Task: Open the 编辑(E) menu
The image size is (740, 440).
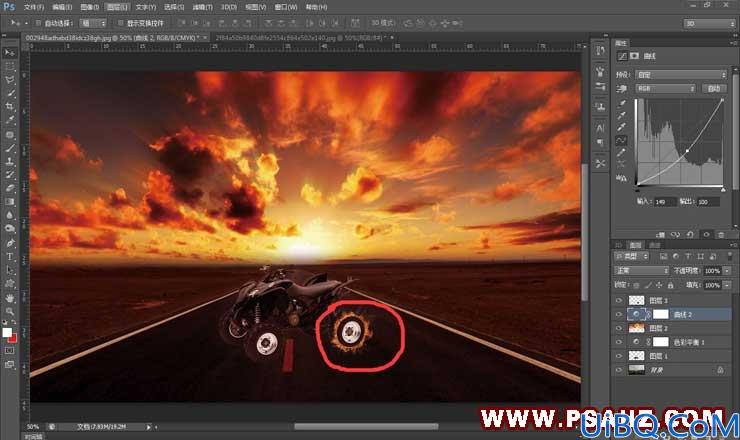Action: click(62, 7)
